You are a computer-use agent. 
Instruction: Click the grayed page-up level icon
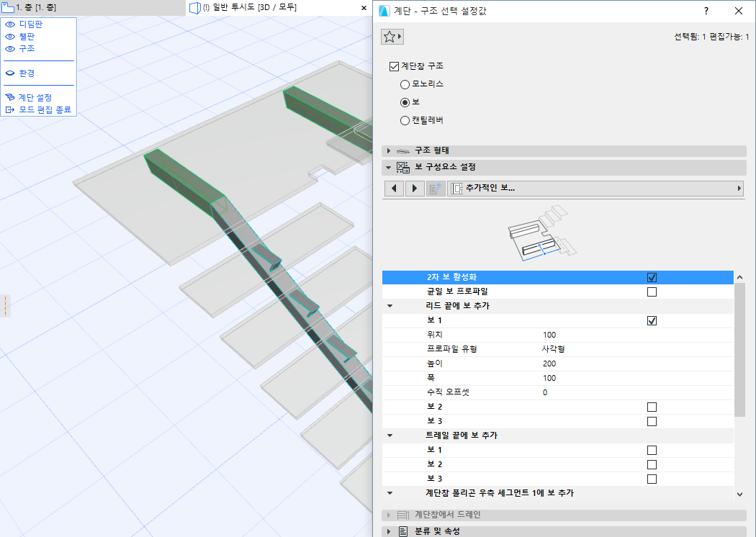point(436,189)
